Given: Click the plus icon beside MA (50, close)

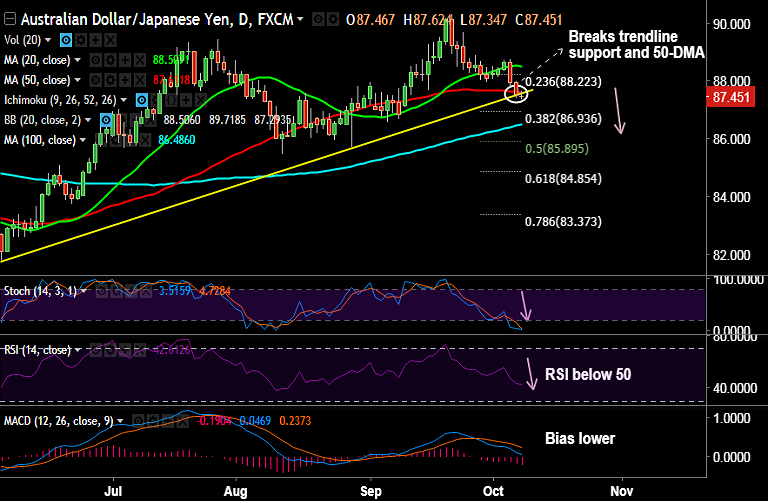Looking at the screenshot, I should tap(125, 80).
